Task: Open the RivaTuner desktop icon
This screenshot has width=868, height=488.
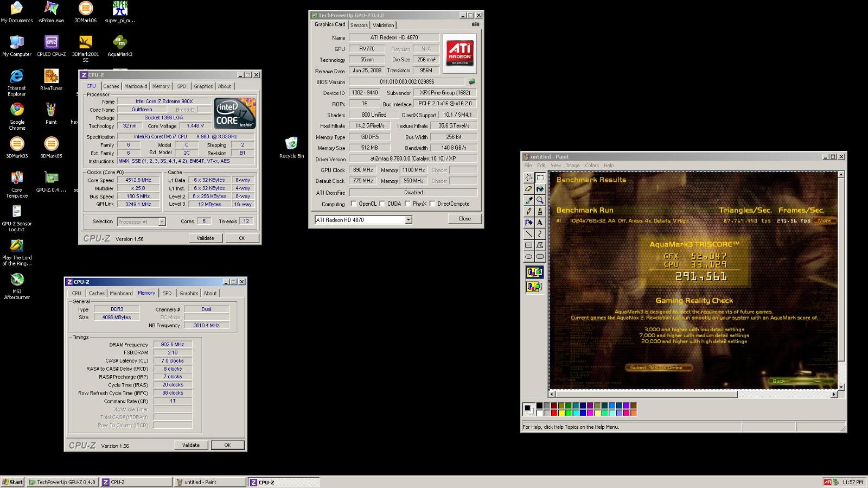Action: click(51, 79)
